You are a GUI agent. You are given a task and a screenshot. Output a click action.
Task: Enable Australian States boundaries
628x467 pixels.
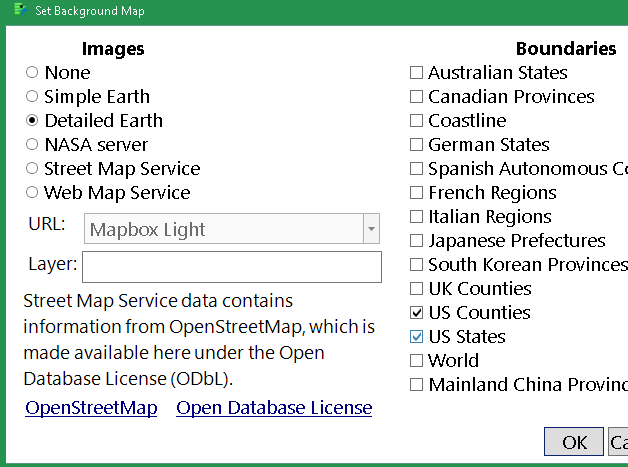[416, 73]
